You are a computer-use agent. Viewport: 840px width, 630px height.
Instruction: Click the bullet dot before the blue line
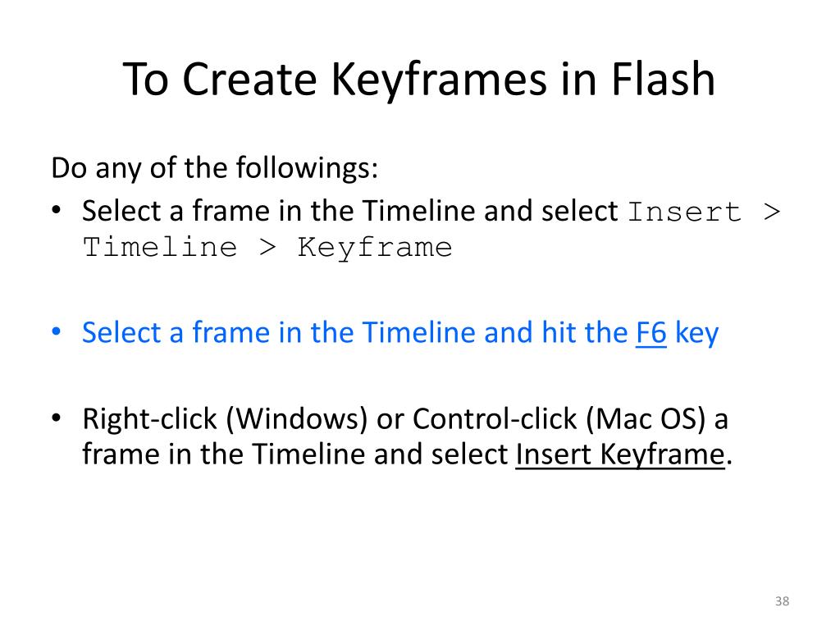coord(56,333)
